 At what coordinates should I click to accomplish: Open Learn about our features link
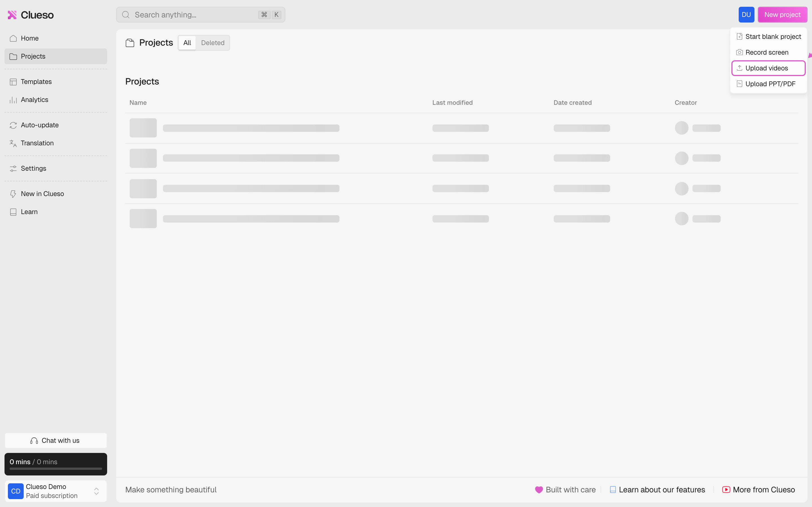[x=662, y=490]
